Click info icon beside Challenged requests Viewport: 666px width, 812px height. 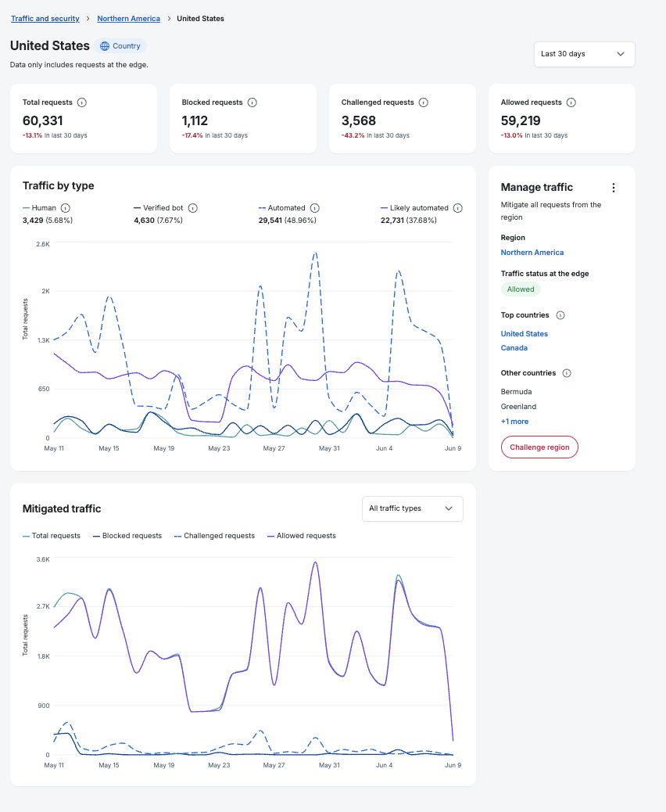click(x=424, y=102)
